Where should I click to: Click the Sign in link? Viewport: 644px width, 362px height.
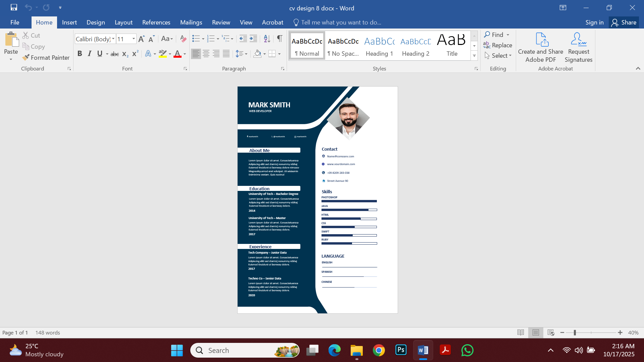tap(594, 22)
